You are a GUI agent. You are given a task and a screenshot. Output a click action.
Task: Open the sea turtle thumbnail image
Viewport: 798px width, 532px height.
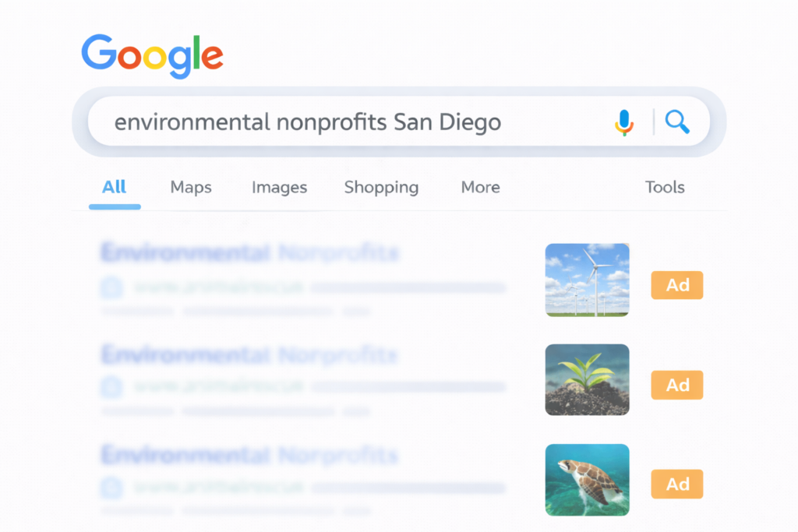[587, 480]
